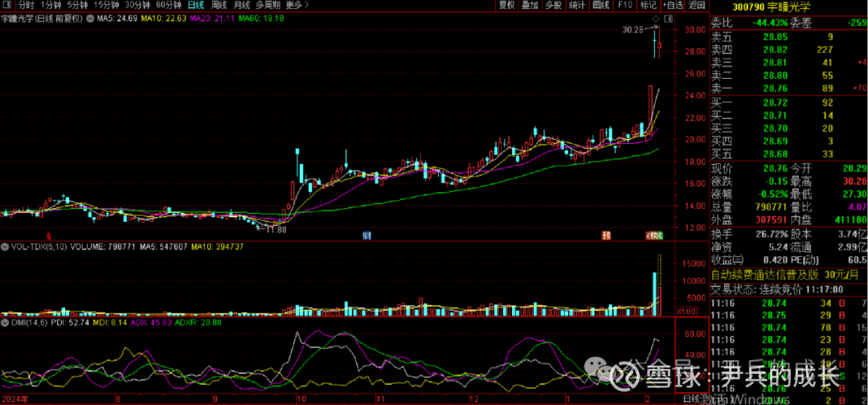The height and width of the screenshot is (405, 868).
Task: Click the diamond icon above the chart
Action: click(656, 18)
